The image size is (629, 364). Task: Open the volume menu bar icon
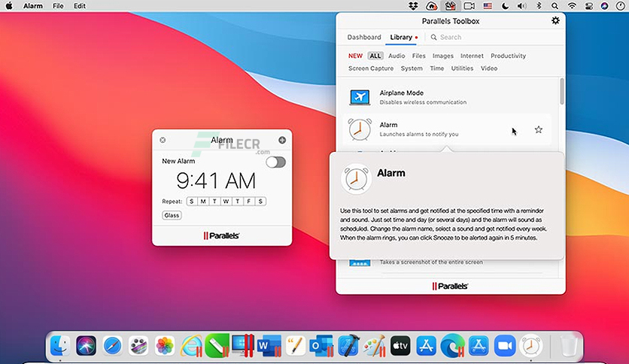pos(521,5)
